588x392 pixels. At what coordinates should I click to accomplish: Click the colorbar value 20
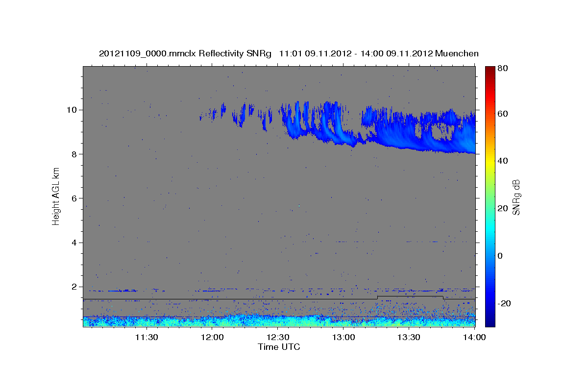pyautogui.click(x=503, y=209)
